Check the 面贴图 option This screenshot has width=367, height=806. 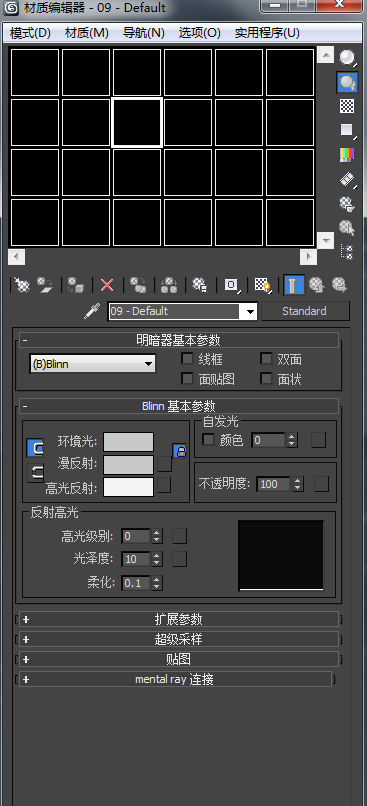tap(187, 379)
